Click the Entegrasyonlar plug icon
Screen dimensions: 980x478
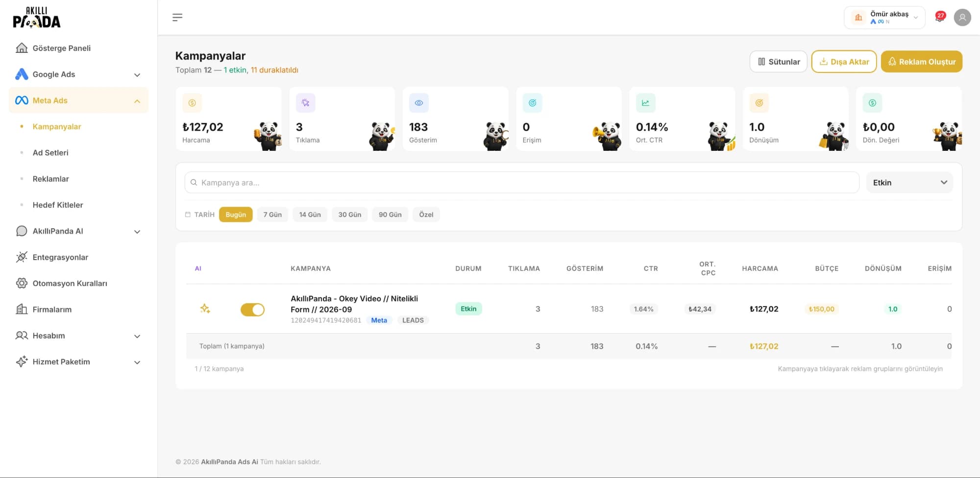pyautogui.click(x=22, y=257)
